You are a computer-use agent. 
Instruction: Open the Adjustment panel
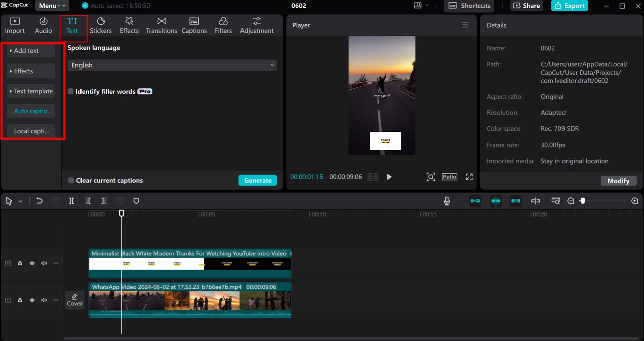point(257,25)
